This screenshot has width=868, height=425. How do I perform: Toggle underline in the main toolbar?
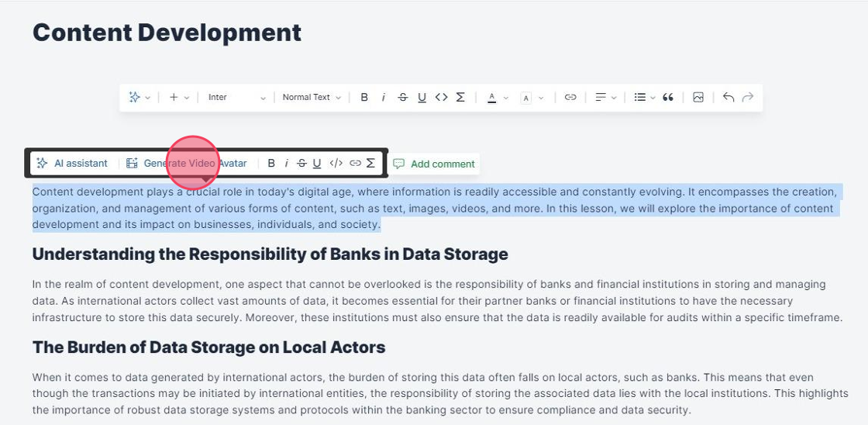[422, 98]
